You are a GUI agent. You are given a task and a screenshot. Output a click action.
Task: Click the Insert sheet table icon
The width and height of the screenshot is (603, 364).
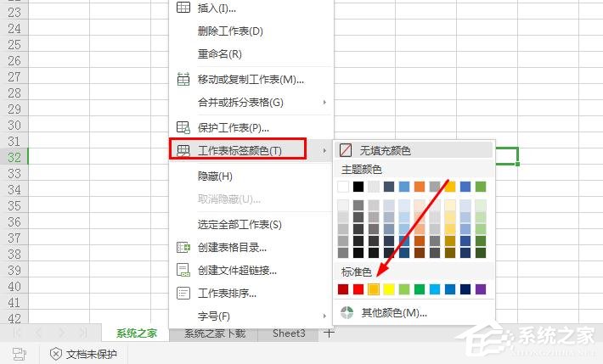pyautogui.click(x=183, y=8)
